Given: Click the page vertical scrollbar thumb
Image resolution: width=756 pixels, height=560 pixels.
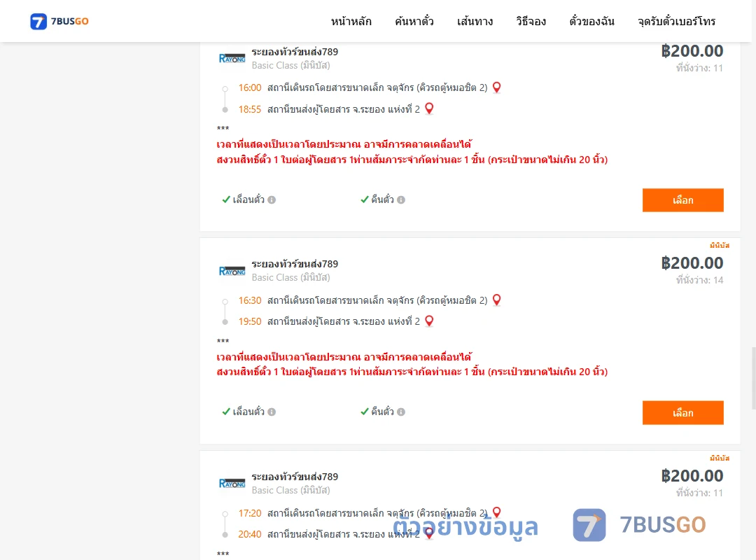Looking at the screenshot, I should (754, 378).
